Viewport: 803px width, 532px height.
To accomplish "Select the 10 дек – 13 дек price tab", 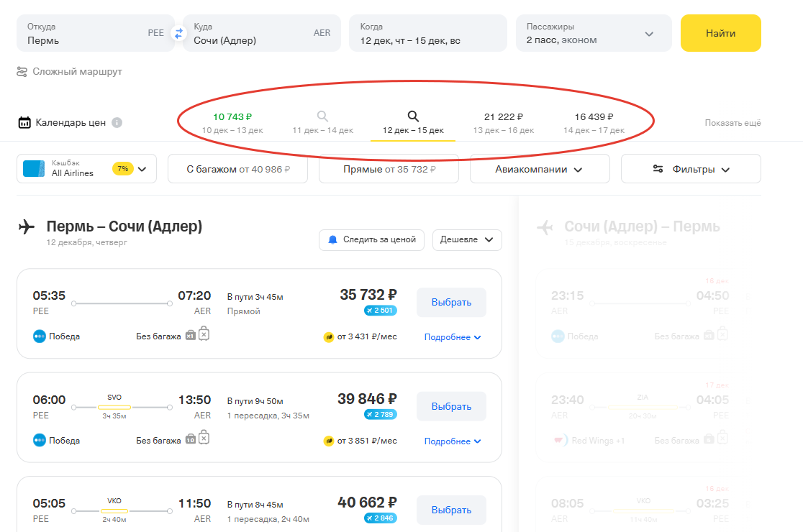I will pos(232,122).
